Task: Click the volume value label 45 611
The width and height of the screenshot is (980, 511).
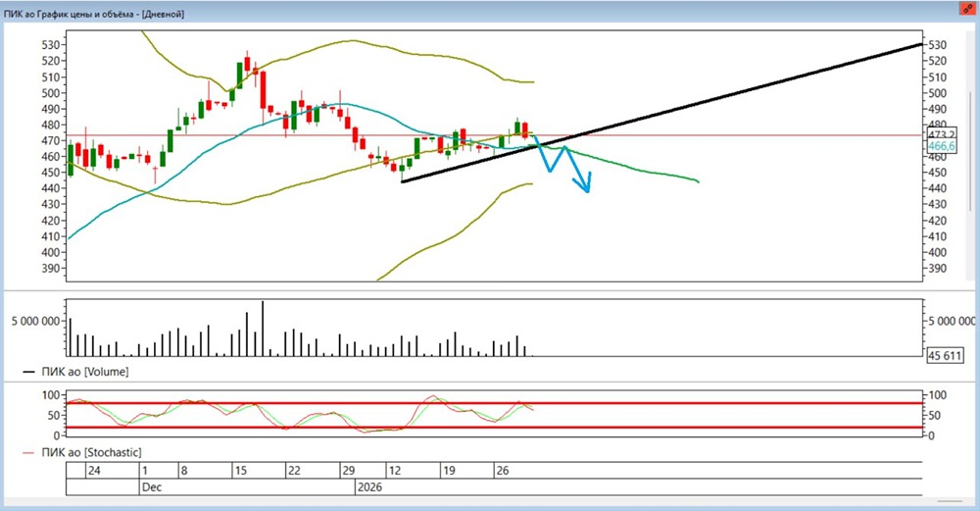Action: [945, 356]
